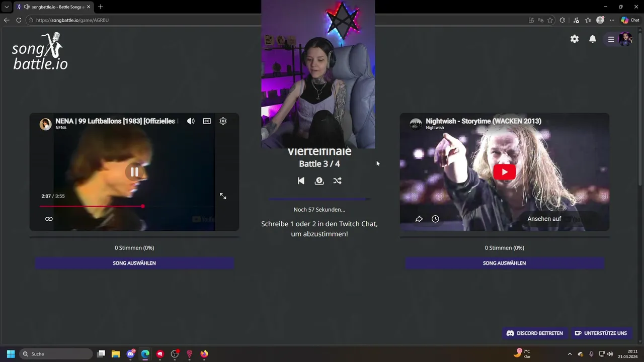Viewport: 644px width, 362px height.
Task: Click the coin bet icon
Action: (x=319, y=180)
